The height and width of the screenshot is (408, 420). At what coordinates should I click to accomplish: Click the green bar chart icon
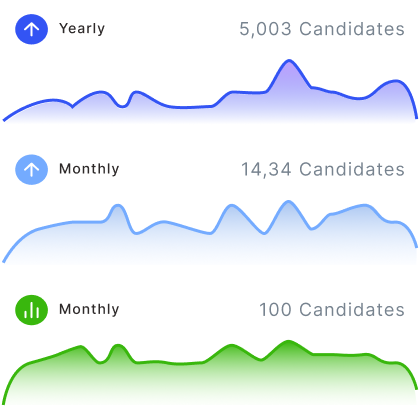click(x=31, y=310)
